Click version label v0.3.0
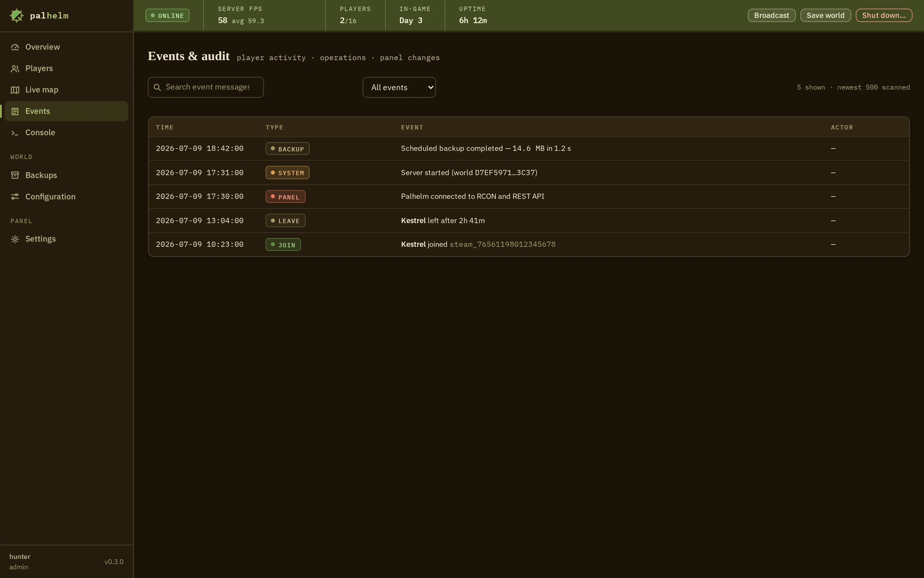Image resolution: width=924 pixels, height=578 pixels. tap(114, 562)
